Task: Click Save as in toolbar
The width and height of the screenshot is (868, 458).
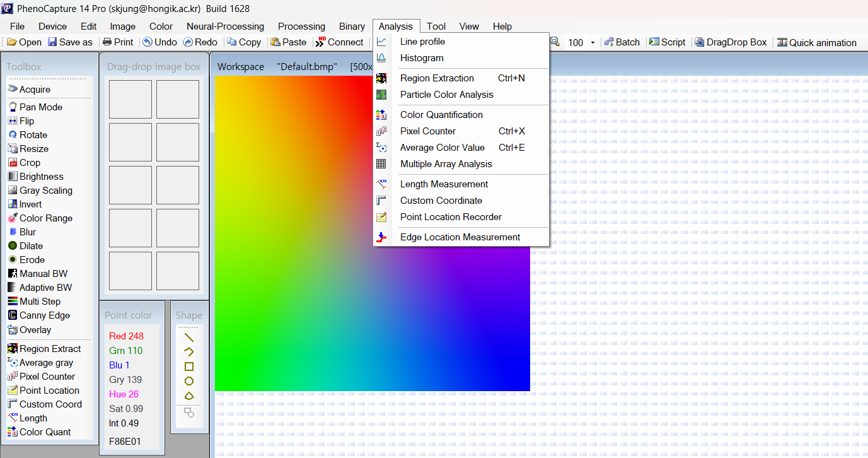Action: 70,42
